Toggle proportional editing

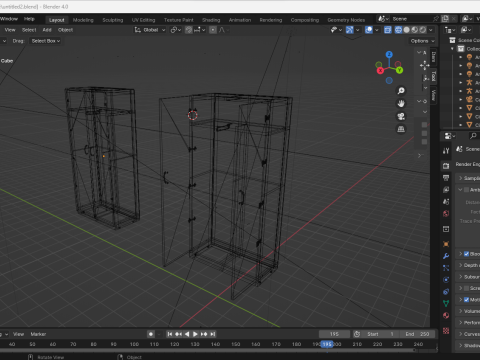click(213, 30)
